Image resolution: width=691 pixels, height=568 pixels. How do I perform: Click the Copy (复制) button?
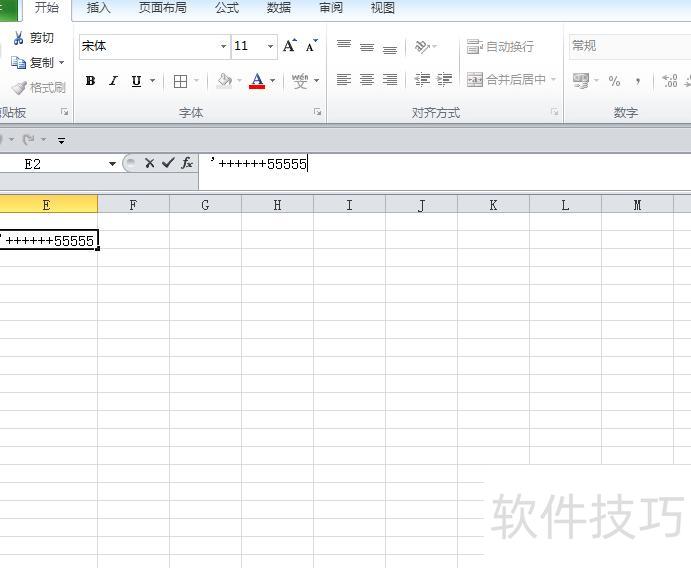coord(32,63)
